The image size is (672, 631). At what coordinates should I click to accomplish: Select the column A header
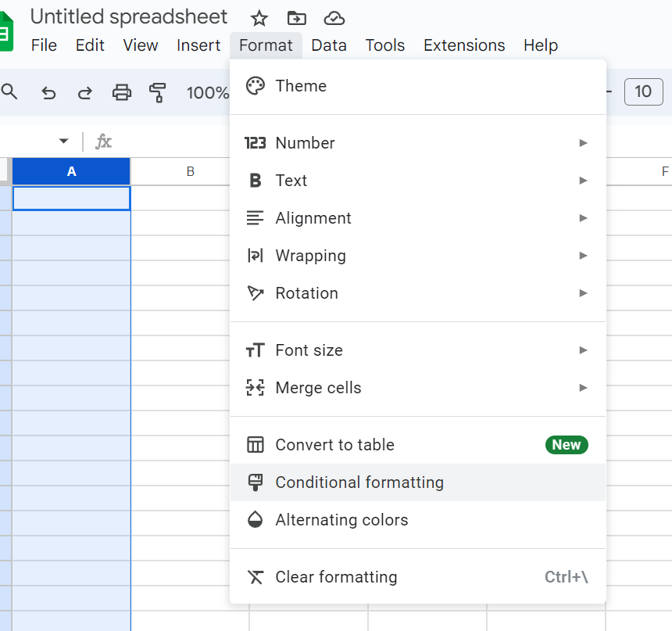(x=71, y=171)
